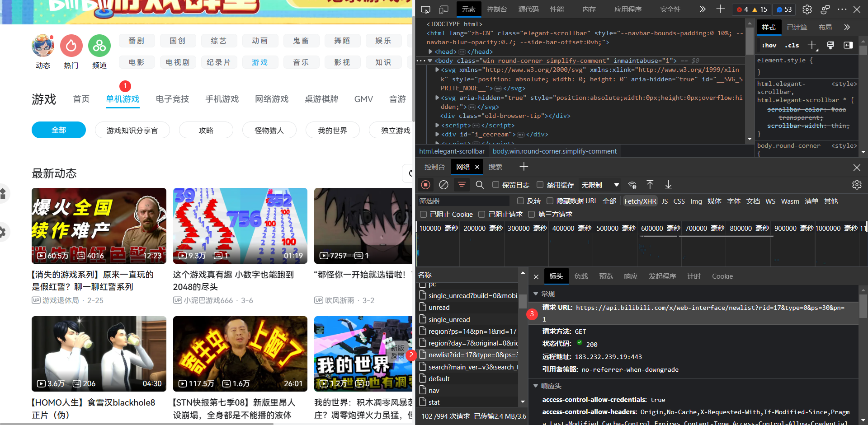Image resolution: width=868 pixels, height=425 pixels.
Task: Collapse the body element node
Action: (430, 61)
